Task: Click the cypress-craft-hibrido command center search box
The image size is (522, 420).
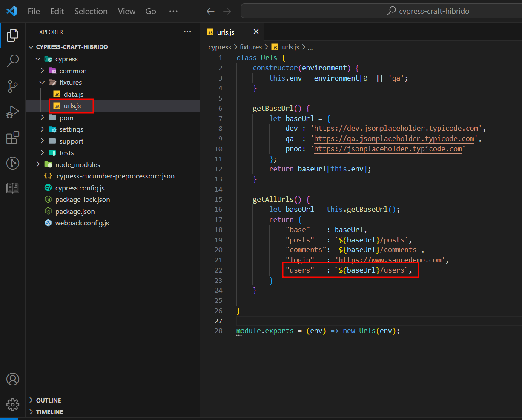Action: coord(381,11)
